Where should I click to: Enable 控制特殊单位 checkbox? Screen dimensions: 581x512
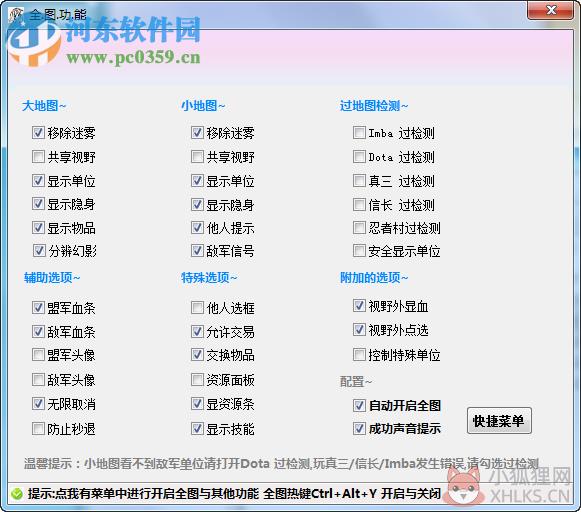pos(359,355)
